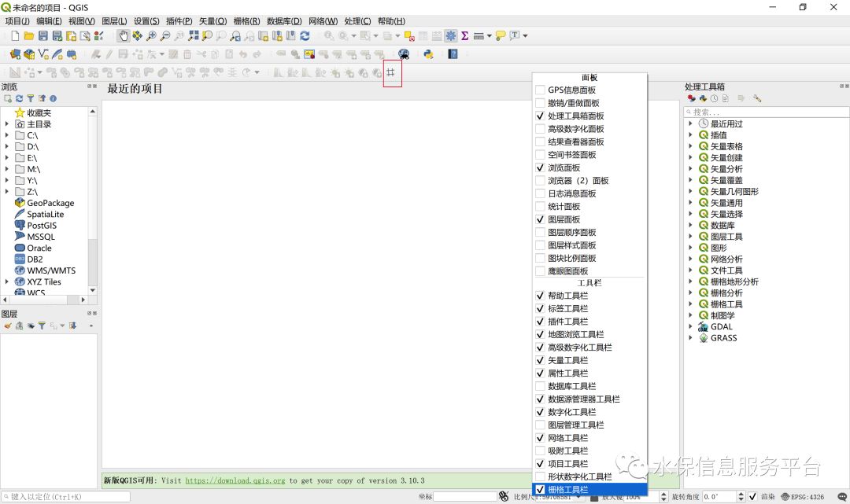Open the 项目(J) menu
This screenshot has width=850, height=504.
(x=17, y=21)
